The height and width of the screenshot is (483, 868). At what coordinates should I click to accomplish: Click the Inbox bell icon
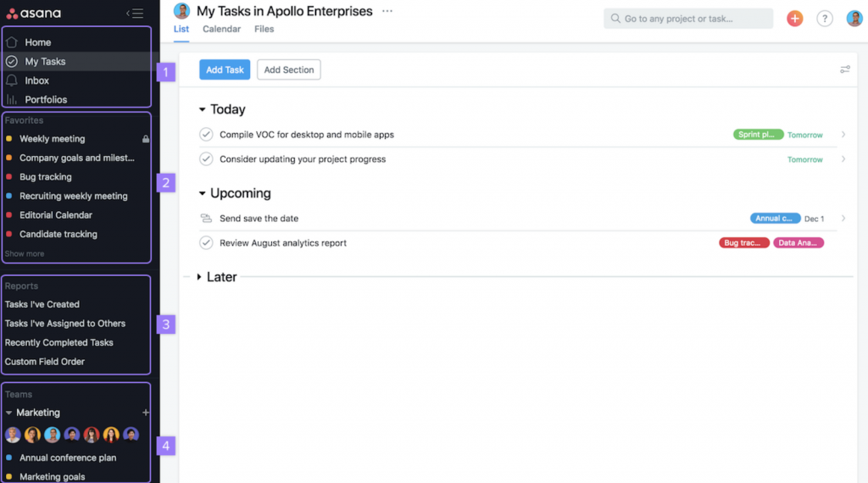tap(12, 80)
